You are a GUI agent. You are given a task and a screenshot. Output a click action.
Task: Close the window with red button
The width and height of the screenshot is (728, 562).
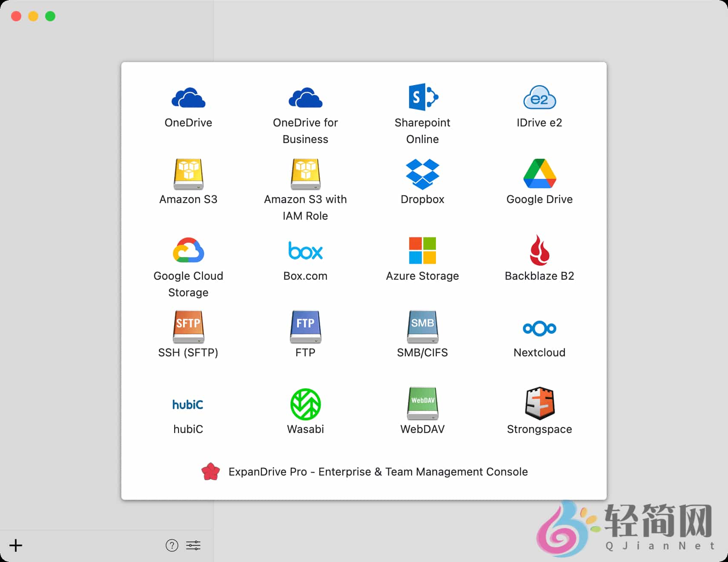coord(16,16)
